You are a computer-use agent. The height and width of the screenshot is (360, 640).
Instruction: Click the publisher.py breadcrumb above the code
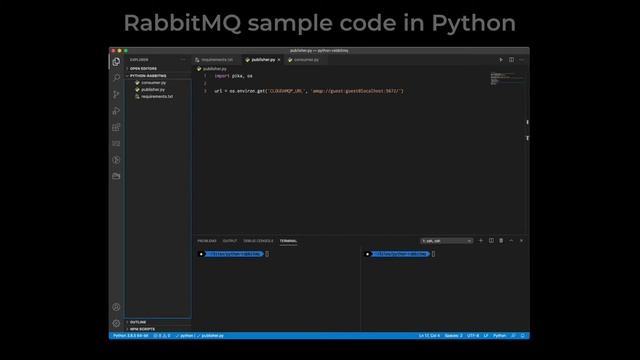click(x=212, y=69)
